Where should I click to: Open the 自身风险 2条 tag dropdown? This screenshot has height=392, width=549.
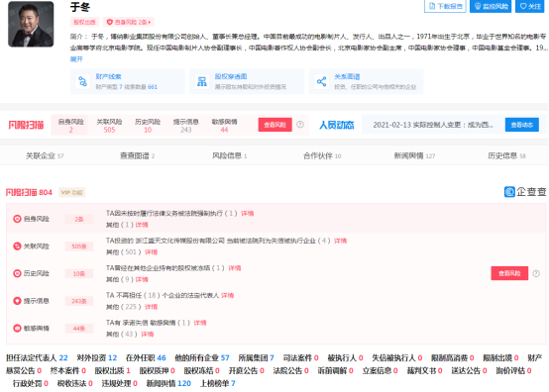pos(129,22)
